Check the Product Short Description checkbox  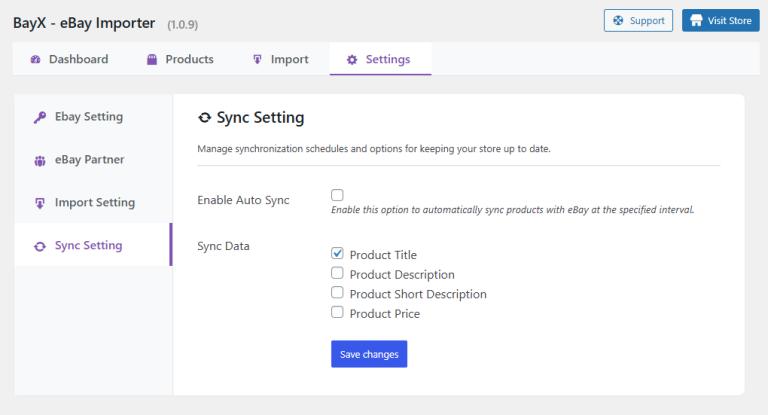point(337,293)
